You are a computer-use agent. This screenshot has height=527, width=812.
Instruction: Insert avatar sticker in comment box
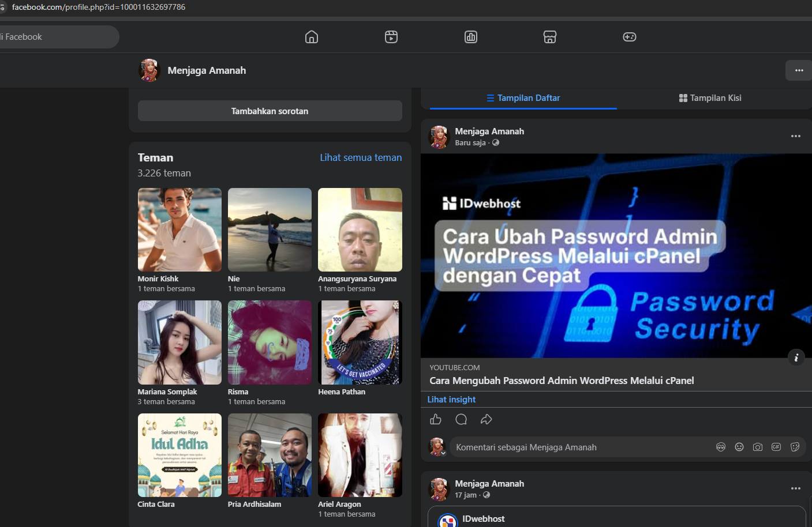pyautogui.click(x=721, y=447)
